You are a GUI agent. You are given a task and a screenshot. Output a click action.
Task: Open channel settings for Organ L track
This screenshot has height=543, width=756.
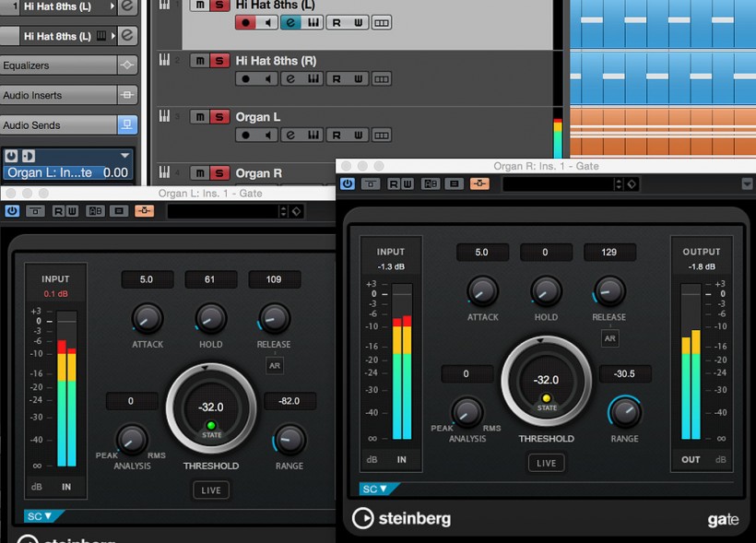click(x=290, y=136)
